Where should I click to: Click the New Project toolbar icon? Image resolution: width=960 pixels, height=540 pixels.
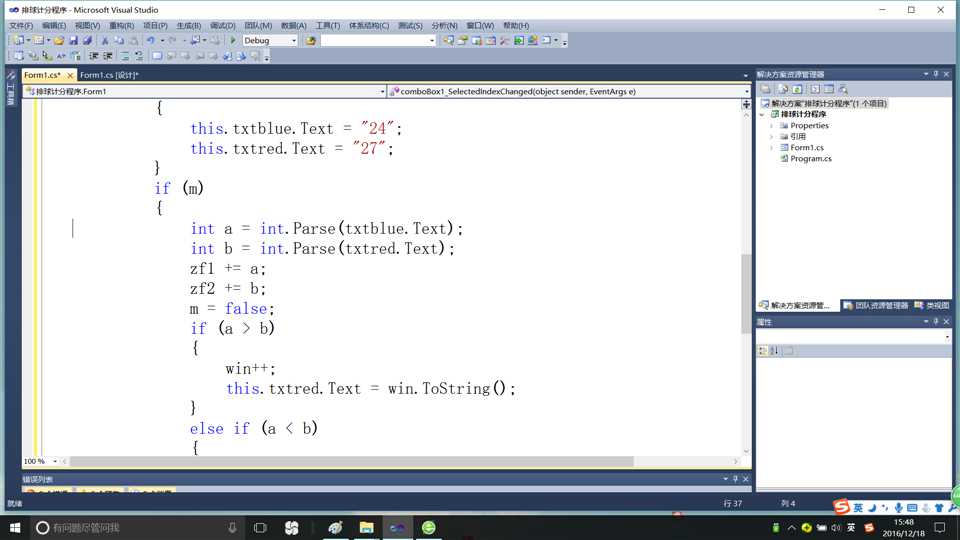click(x=19, y=40)
